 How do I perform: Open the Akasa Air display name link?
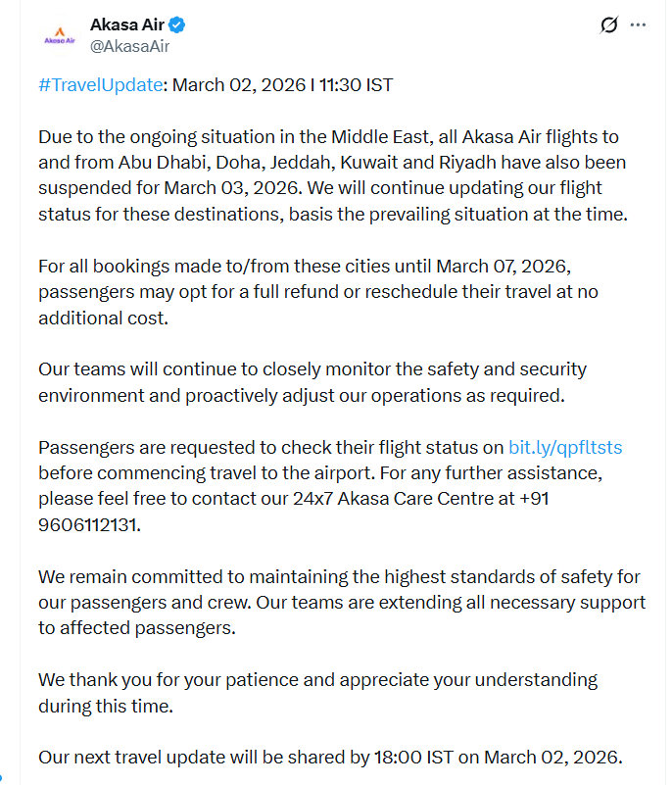click(x=126, y=25)
